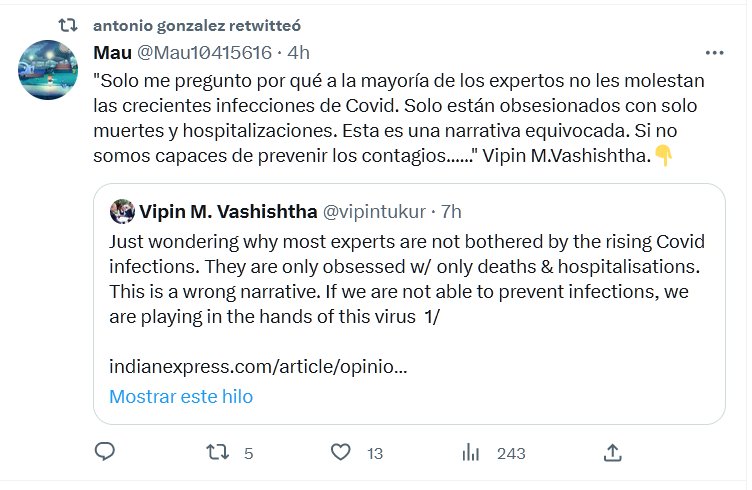
Task: Open the indianexpress.com article link
Action: click(x=257, y=366)
